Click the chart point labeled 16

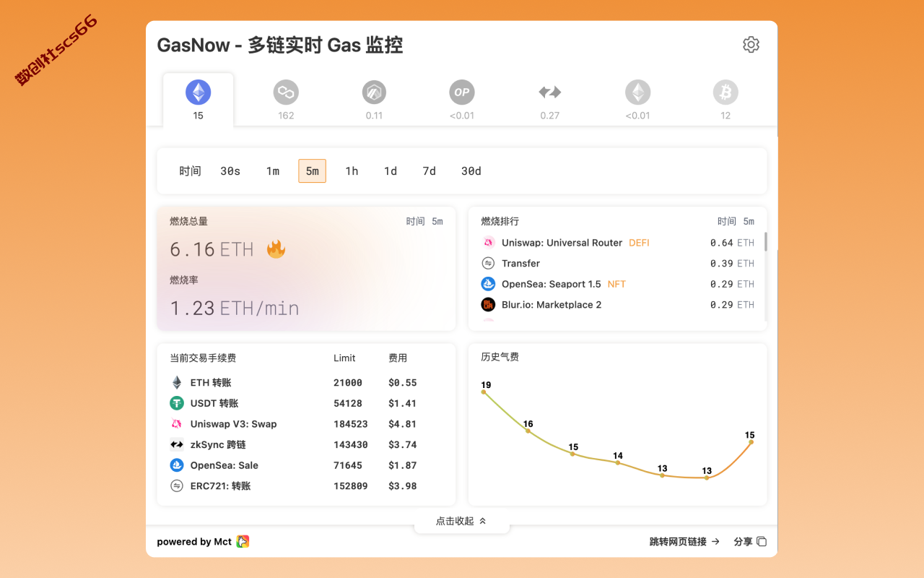pos(528,431)
